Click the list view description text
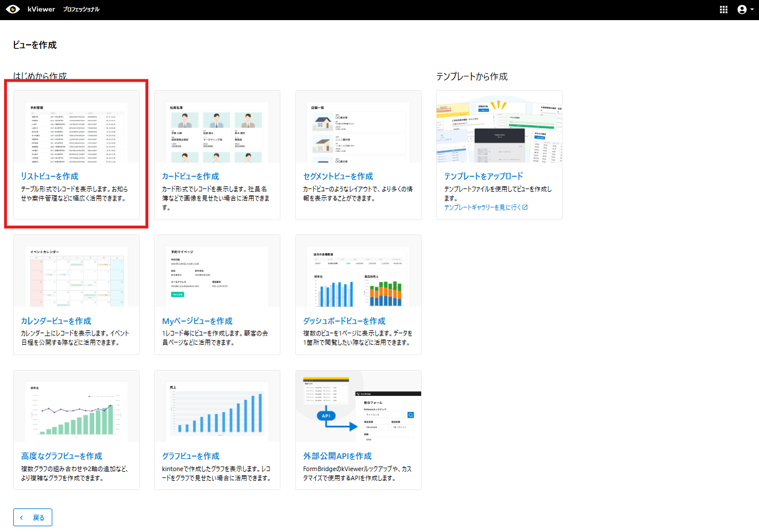 click(74, 194)
